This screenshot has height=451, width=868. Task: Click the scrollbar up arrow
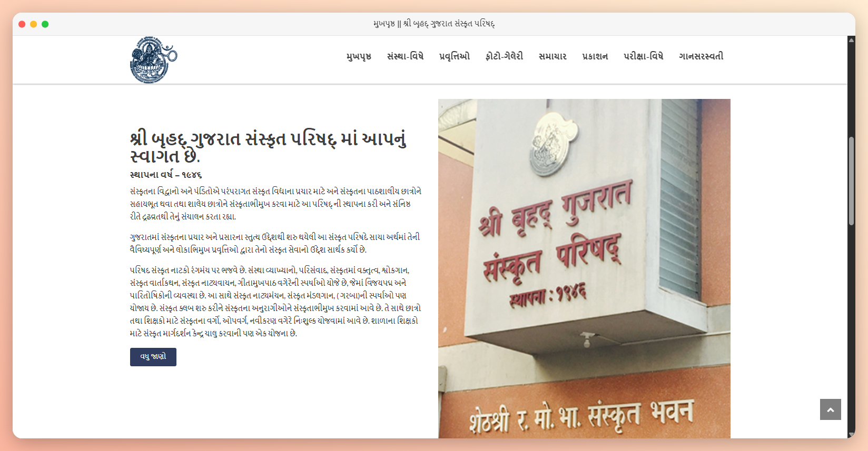click(851, 40)
